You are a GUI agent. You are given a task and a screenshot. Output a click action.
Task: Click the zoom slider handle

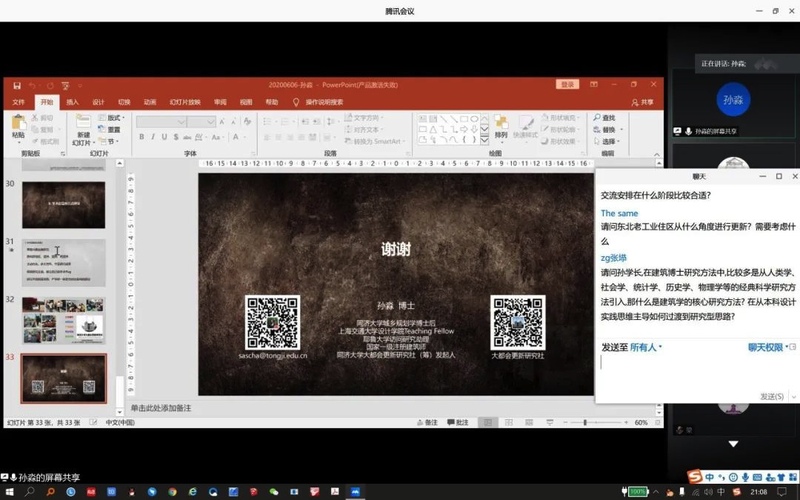585,422
